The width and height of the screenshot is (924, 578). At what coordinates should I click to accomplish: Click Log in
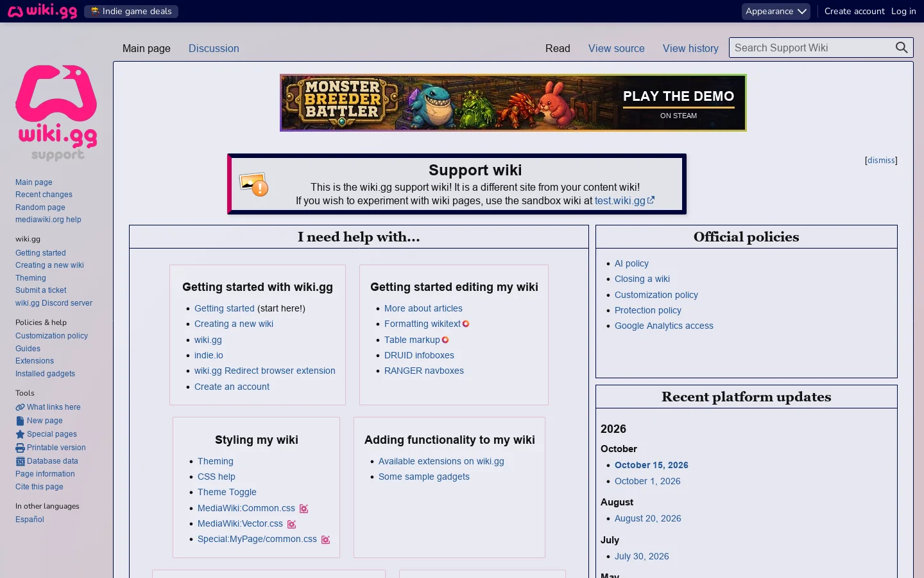pyautogui.click(x=903, y=11)
